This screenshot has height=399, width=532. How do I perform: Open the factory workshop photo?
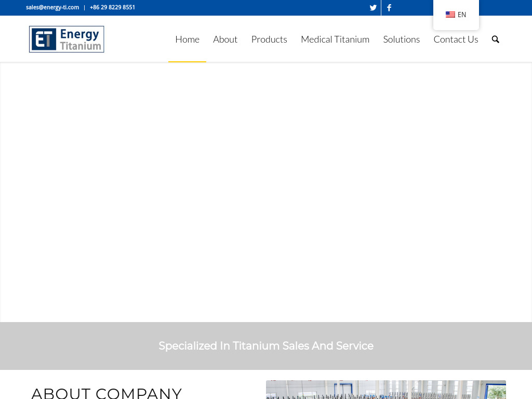click(386, 390)
